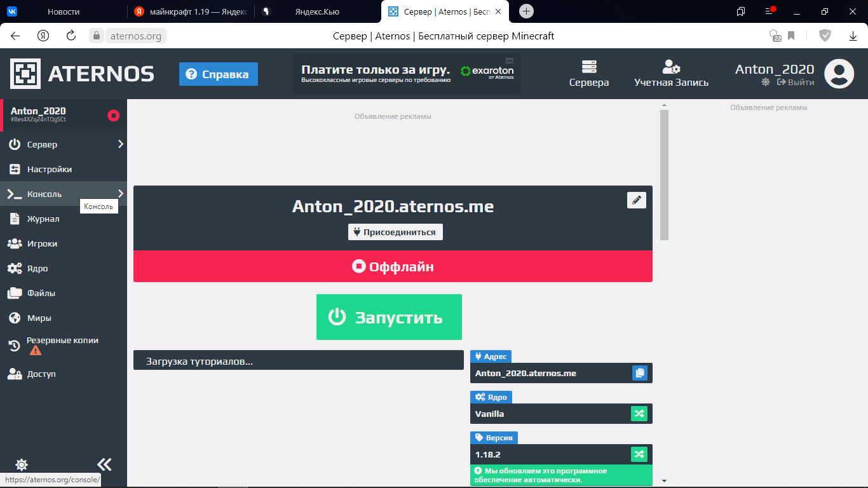
Task: Open the Сервер sidebar menu item
Action: [x=64, y=144]
